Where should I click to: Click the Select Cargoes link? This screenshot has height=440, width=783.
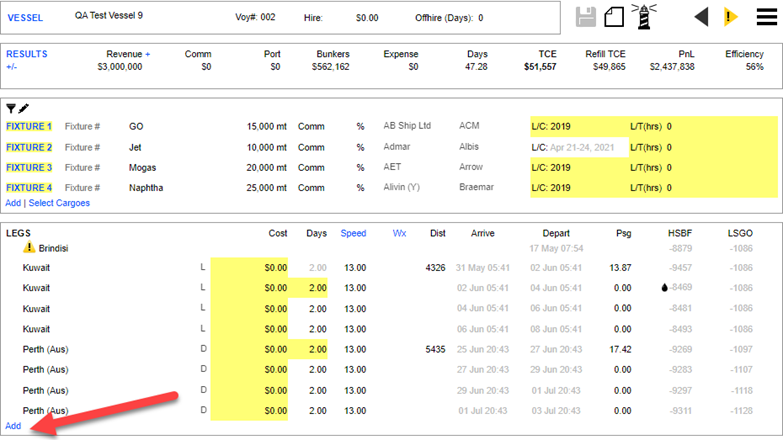tap(59, 203)
